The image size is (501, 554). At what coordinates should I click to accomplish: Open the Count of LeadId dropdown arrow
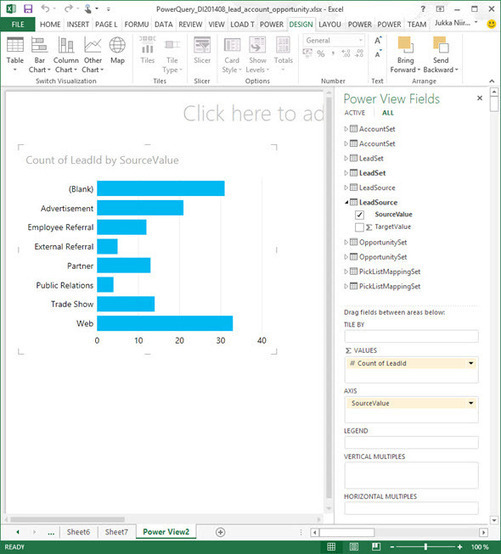click(471, 363)
